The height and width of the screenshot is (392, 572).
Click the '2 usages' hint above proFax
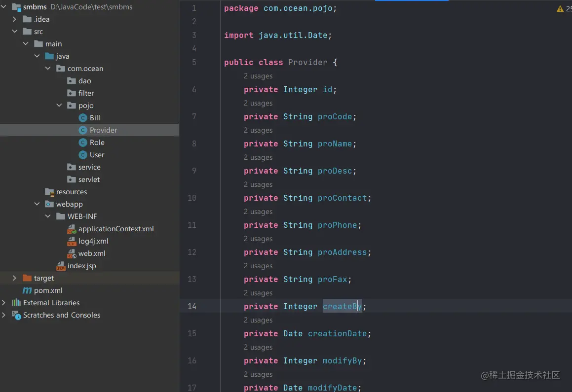click(x=258, y=266)
